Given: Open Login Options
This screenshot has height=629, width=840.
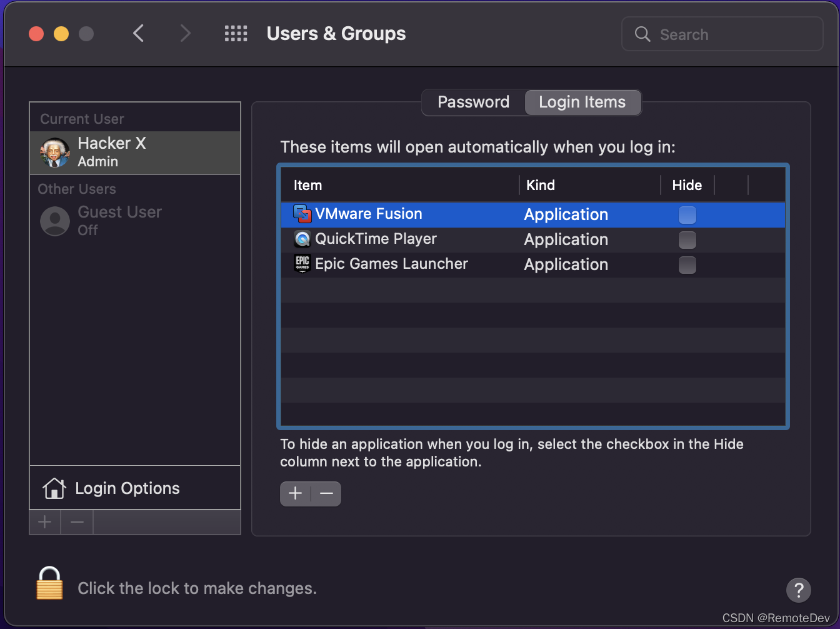Looking at the screenshot, I should 127,488.
